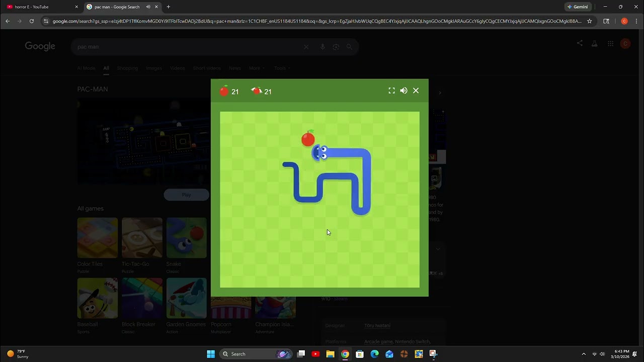Go back to the previous page

coord(8,21)
